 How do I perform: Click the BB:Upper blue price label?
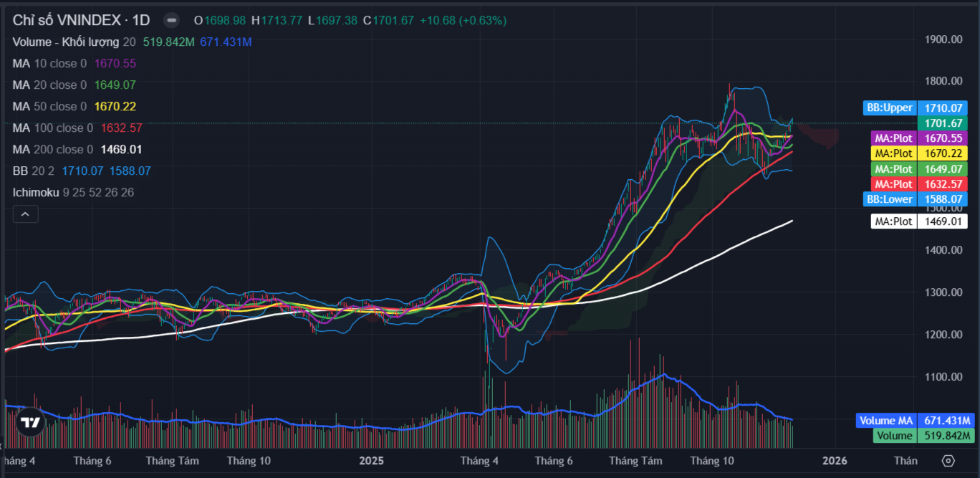890,108
